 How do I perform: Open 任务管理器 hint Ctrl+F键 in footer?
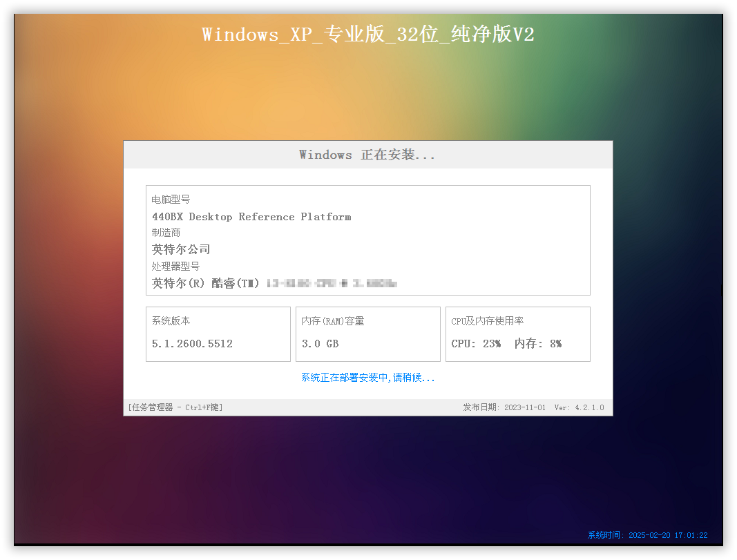point(175,407)
